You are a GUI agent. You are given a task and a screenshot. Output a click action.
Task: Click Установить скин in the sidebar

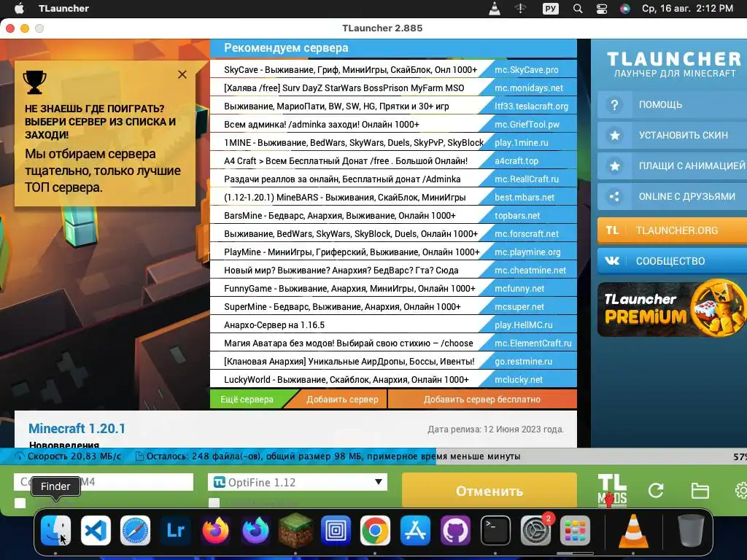(x=672, y=135)
